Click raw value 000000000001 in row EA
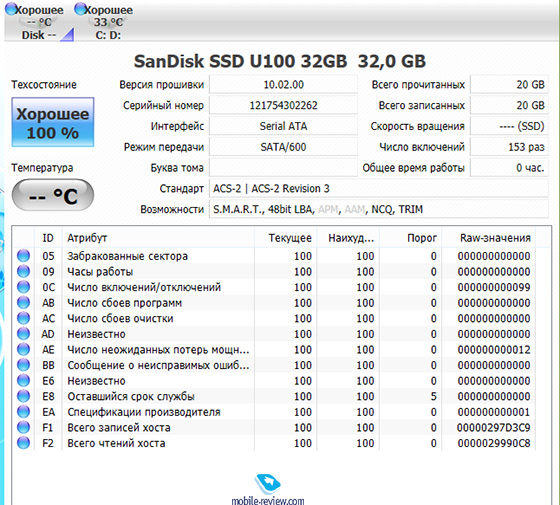 click(x=494, y=412)
